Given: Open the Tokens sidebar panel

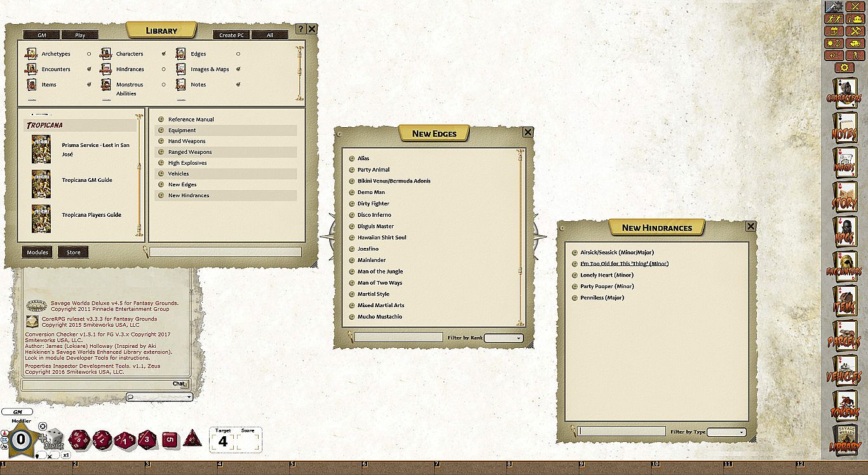Looking at the screenshot, I should coord(844,406).
